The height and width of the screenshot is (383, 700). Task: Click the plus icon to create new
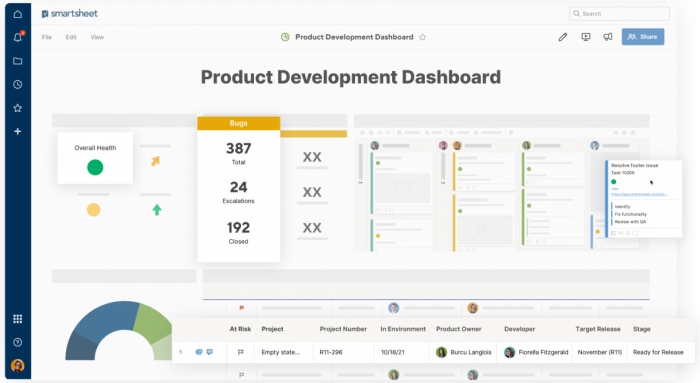17,131
